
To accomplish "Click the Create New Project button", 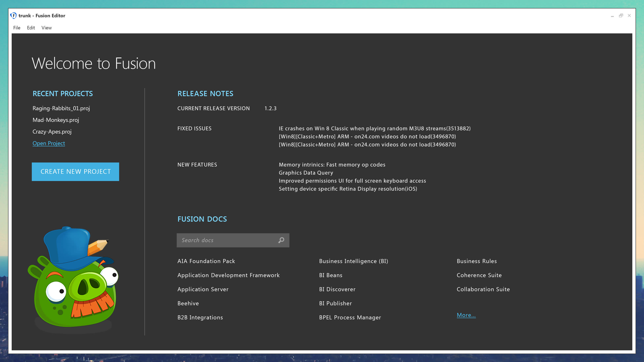I will pyautogui.click(x=75, y=172).
